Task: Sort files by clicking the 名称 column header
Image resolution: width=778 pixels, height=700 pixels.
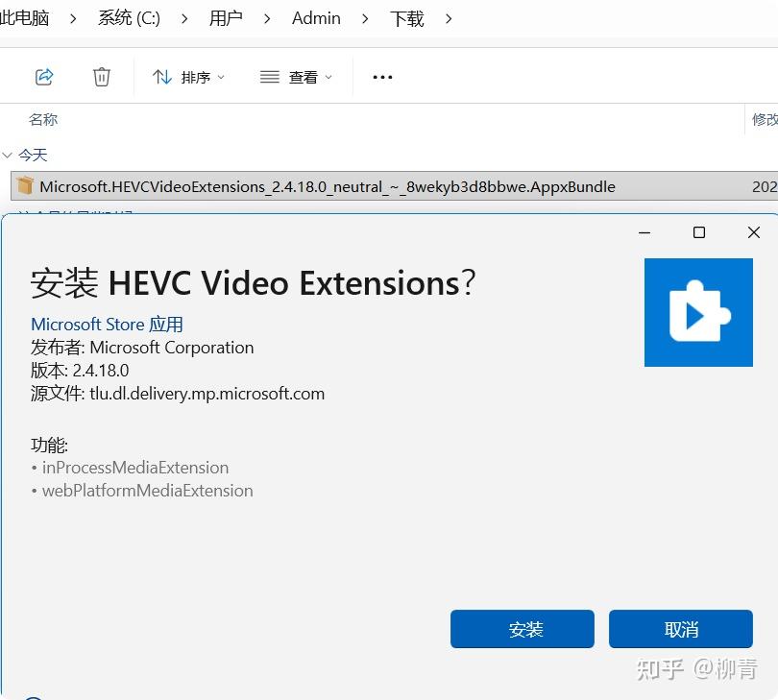Action: 43,119
